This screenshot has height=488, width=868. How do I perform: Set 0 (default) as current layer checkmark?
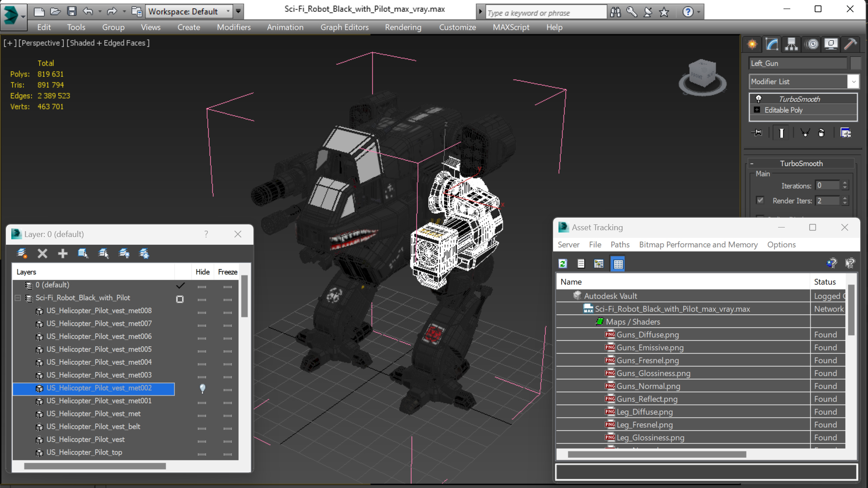point(180,285)
